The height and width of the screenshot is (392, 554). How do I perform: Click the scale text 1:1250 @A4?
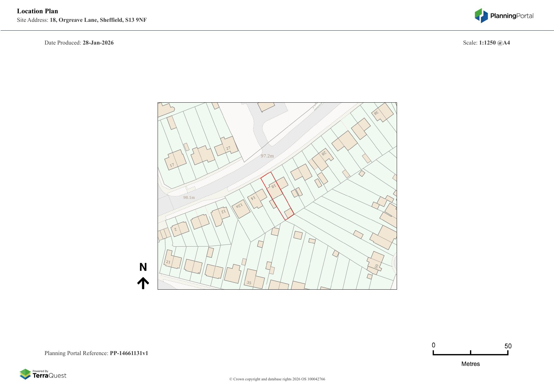coord(494,43)
